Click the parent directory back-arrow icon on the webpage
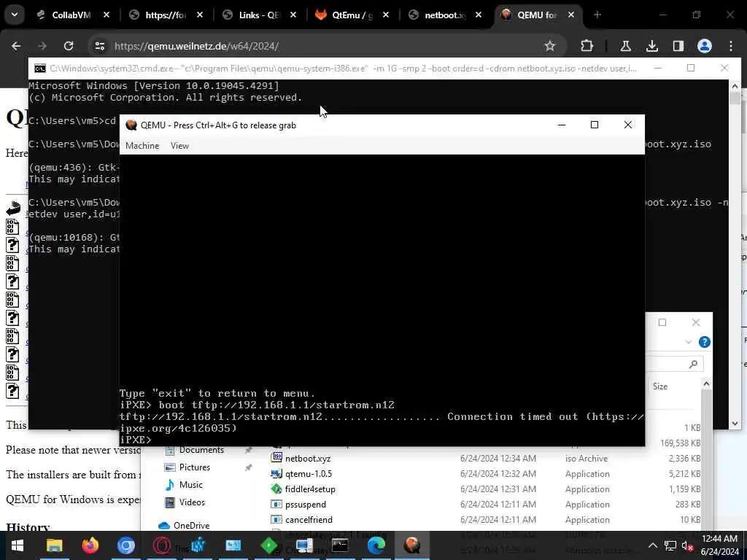Image resolution: width=747 pixels, height=560 pixels. coord(13,208)
